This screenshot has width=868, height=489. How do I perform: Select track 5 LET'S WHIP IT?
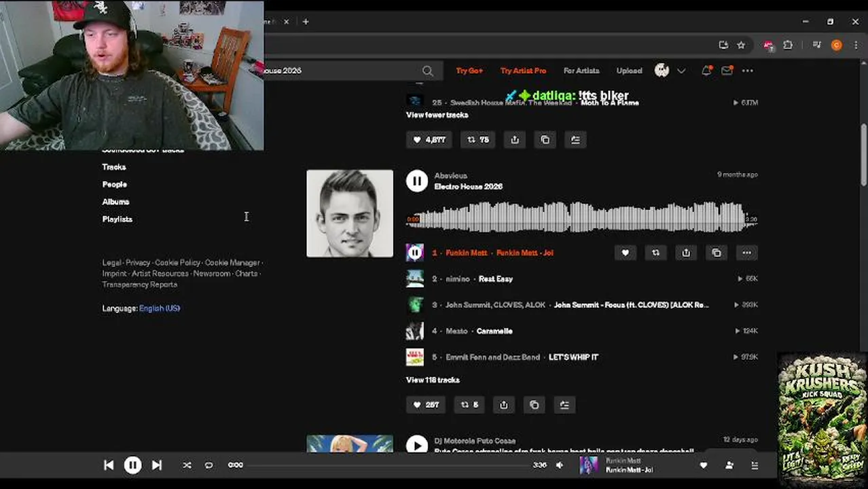(582, 357)
